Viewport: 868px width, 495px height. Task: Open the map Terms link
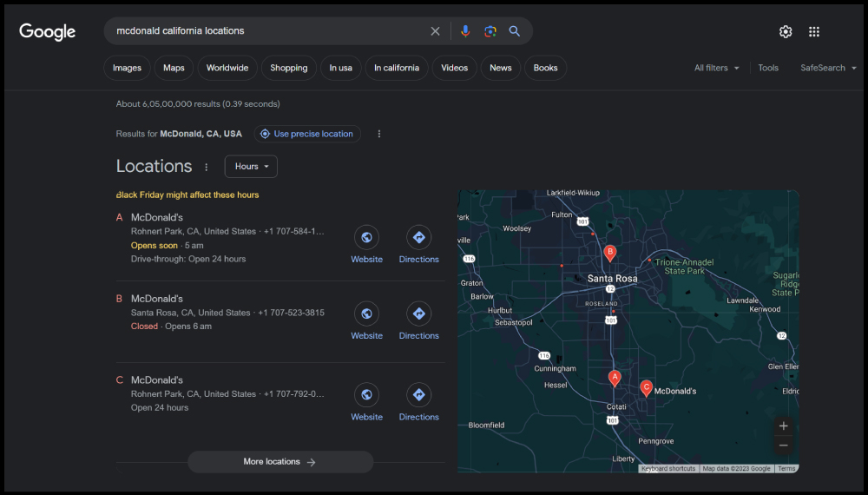pyautogui.click(x=786, y=468)
